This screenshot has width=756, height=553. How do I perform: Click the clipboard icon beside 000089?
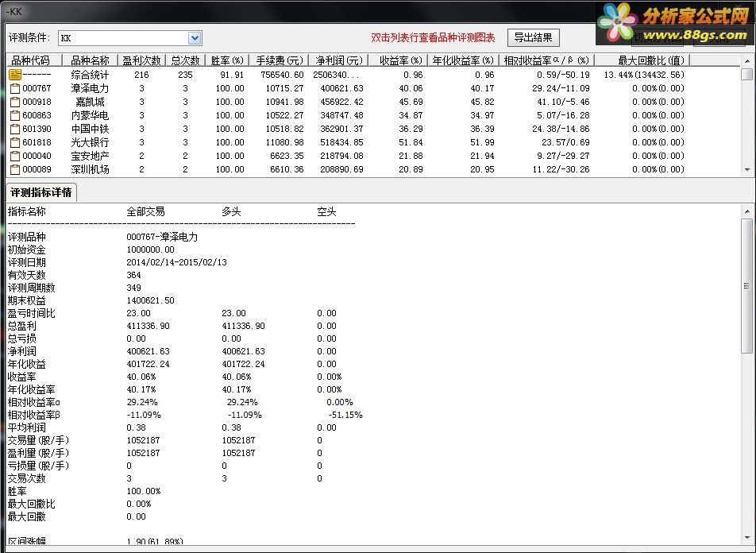coord(15,169)
